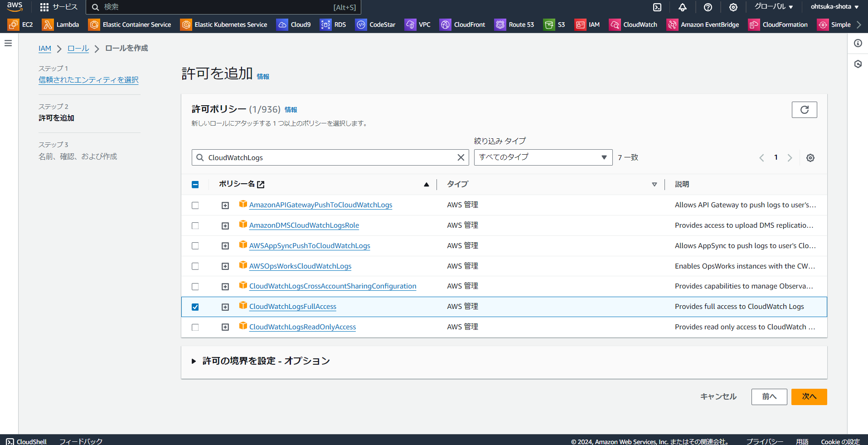Screen dimensions: 868x445
Task: Open the ohtsuka-shota account menu
Action: (x=834, y=7)
